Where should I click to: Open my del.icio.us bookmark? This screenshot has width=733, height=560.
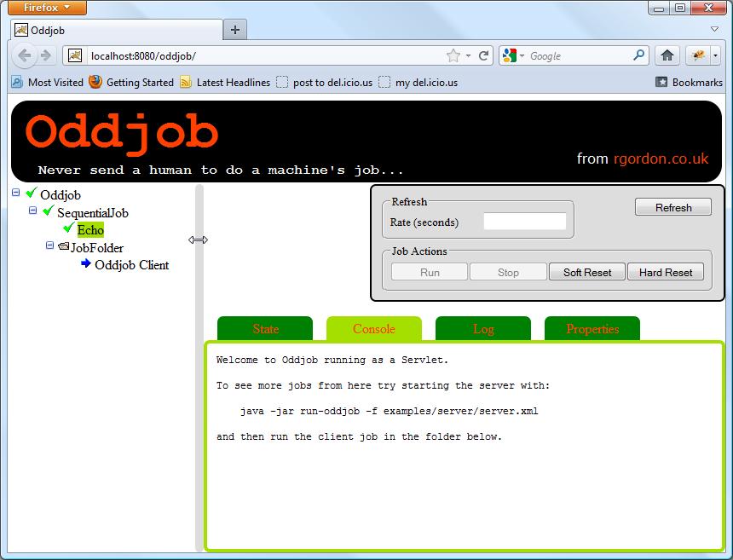click(418, 83)
